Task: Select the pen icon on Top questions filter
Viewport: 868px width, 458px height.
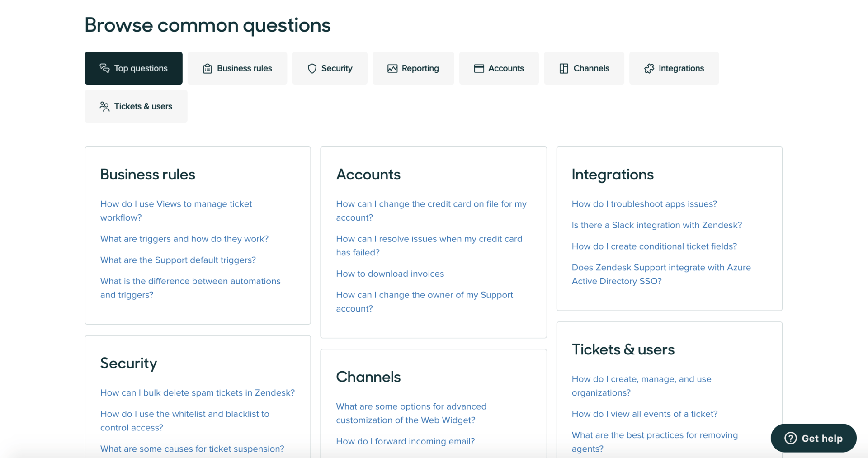Action: coord(104,68)
